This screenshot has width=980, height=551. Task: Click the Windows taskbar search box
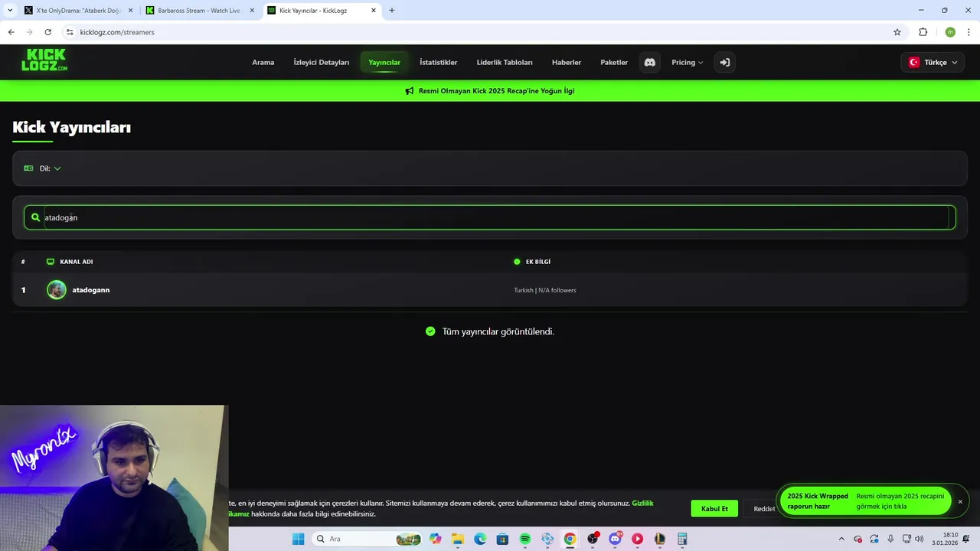click(367, 539)
